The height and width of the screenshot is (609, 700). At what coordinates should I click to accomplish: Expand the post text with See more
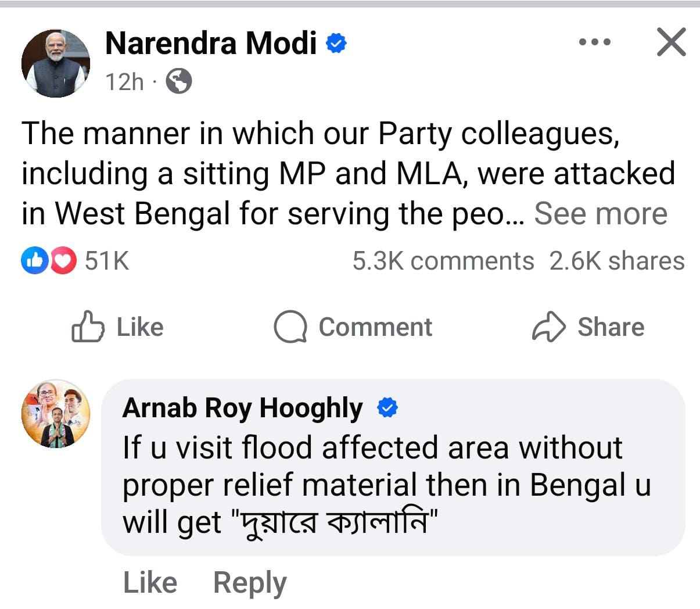tap(601, 214)
